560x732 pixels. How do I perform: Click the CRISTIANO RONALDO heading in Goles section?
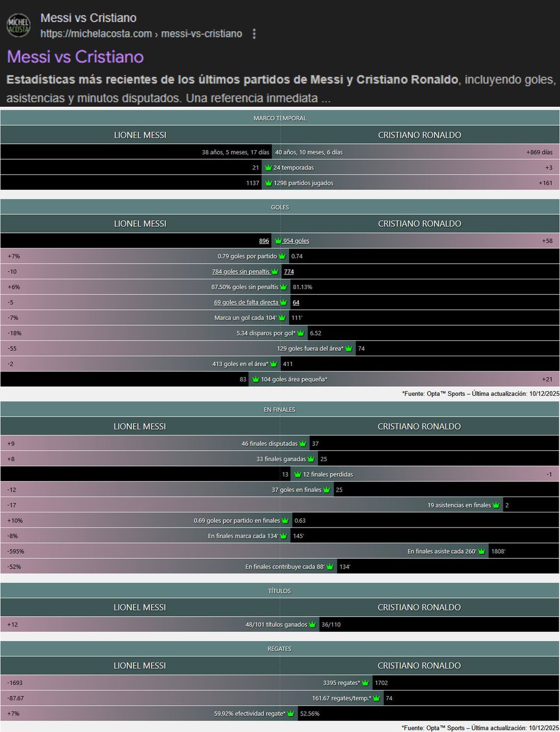(420, 224)
